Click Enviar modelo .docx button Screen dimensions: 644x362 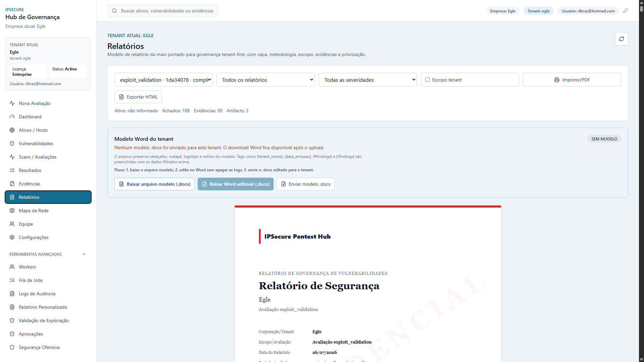(x=305, y=184)
